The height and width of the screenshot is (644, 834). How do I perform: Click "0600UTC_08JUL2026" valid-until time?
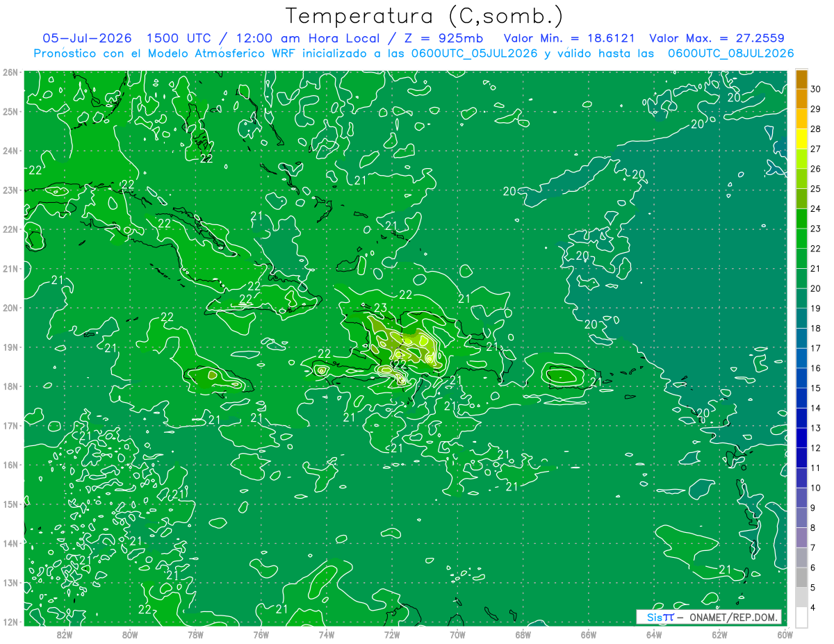[730, 53]
